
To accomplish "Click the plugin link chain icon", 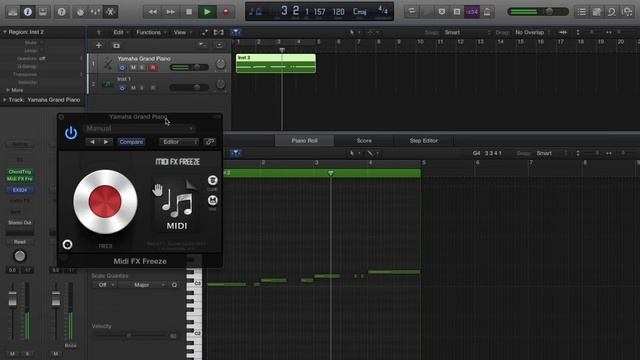I will (210, 142).
